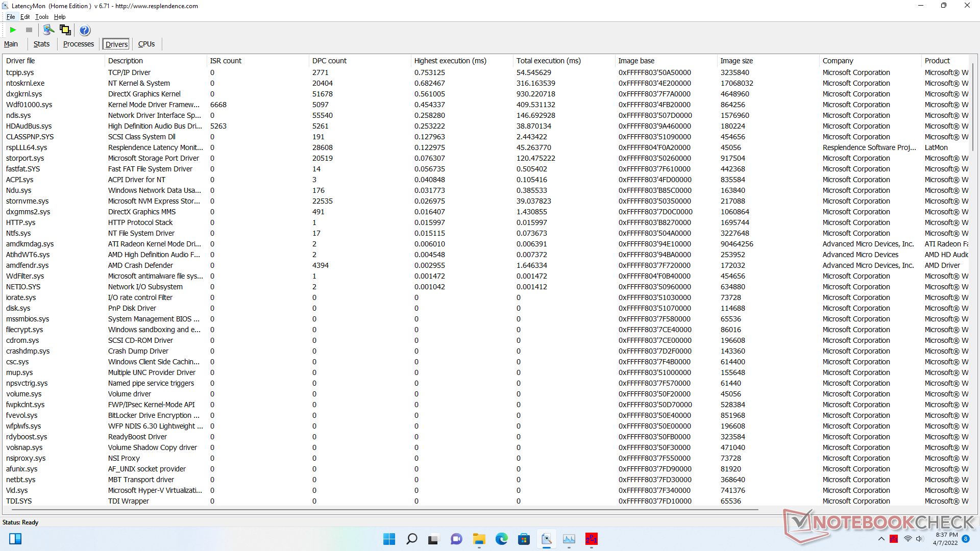Screen dimensions: 980x551
Task: Switch to the Processes tab
Action: pyautogui.click(x=79, y=44)
